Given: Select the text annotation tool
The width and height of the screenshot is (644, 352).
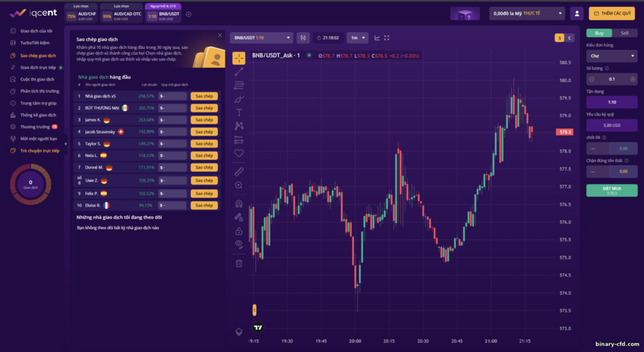Looking at the screenshot, I should coord(239,113).
